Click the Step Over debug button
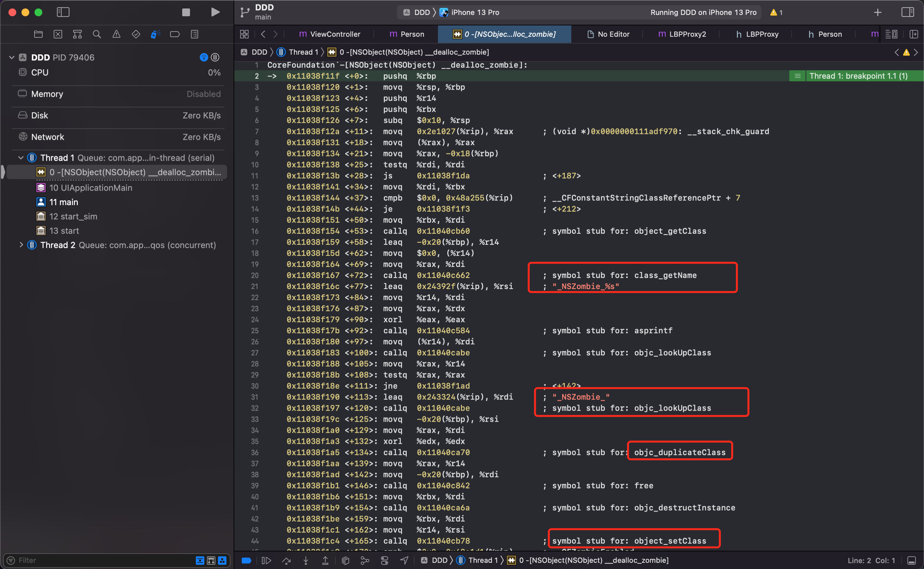The image size is (924, 569). (x=286, y=560)
